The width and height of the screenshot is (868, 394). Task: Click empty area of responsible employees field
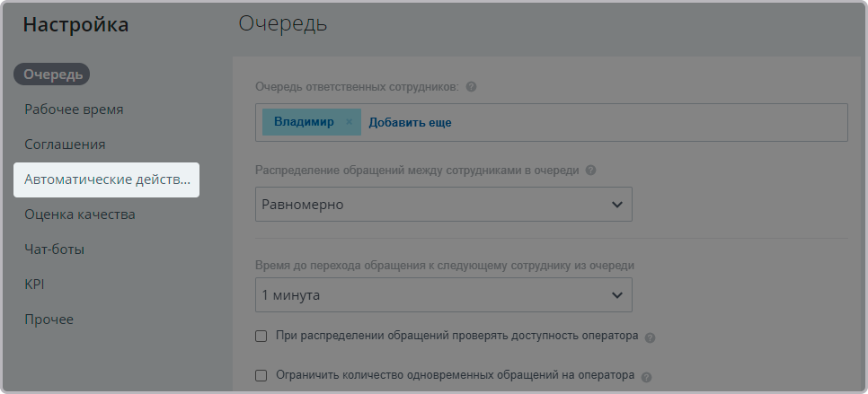pyautogui.click(x=647, y=122)
